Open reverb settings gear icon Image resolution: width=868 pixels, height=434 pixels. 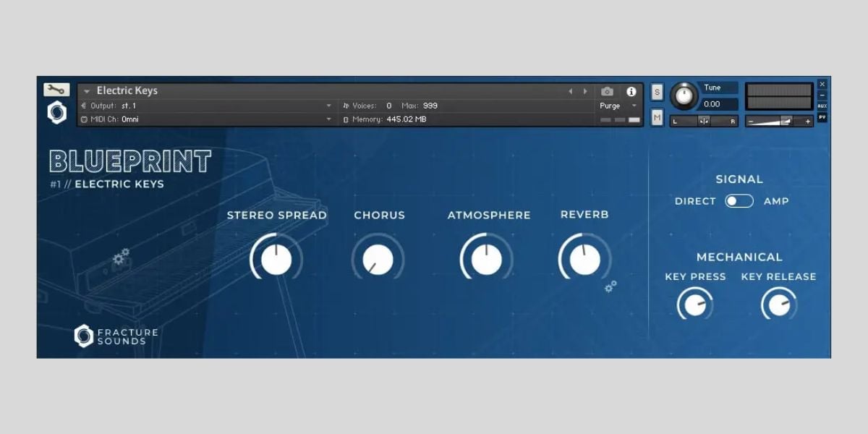[610, 286]
